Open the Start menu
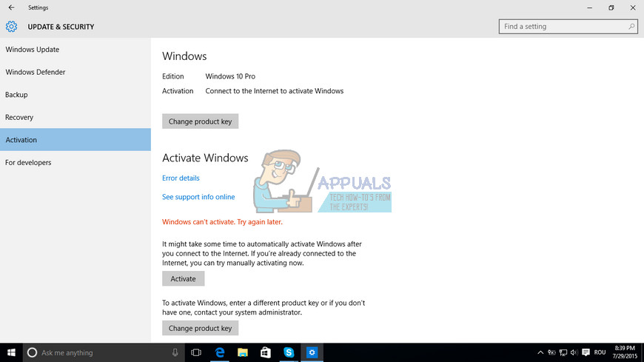Screen dimensions: 644x362 point(11,352)
